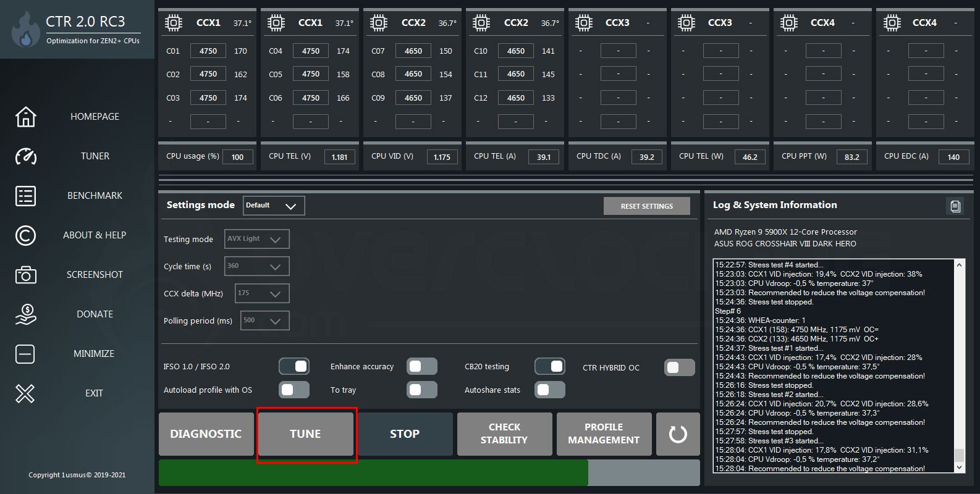Viewport: 980px width, 494px height.
Task: Toggle the Autoshare stats switch
Action: pos(550,390)
